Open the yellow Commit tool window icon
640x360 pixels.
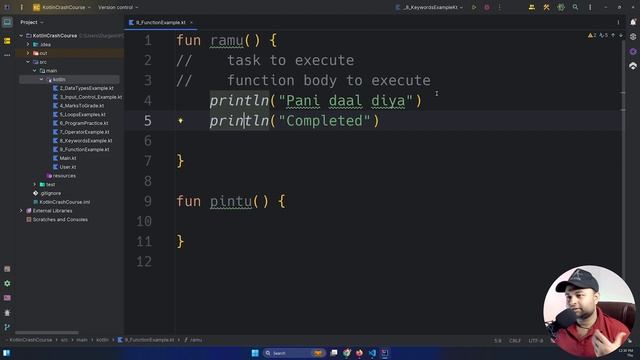(x=7, y=40)
